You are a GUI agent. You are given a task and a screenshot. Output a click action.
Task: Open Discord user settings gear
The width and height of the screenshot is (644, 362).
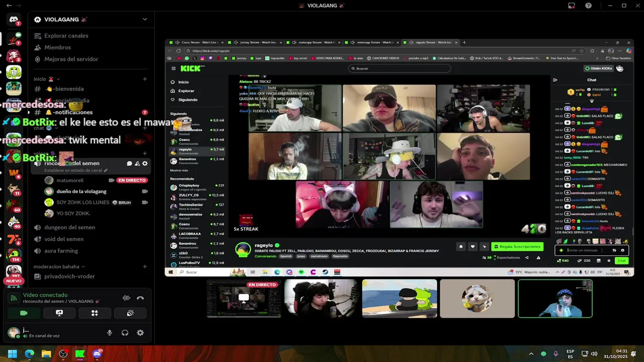(x=140, y=333)
